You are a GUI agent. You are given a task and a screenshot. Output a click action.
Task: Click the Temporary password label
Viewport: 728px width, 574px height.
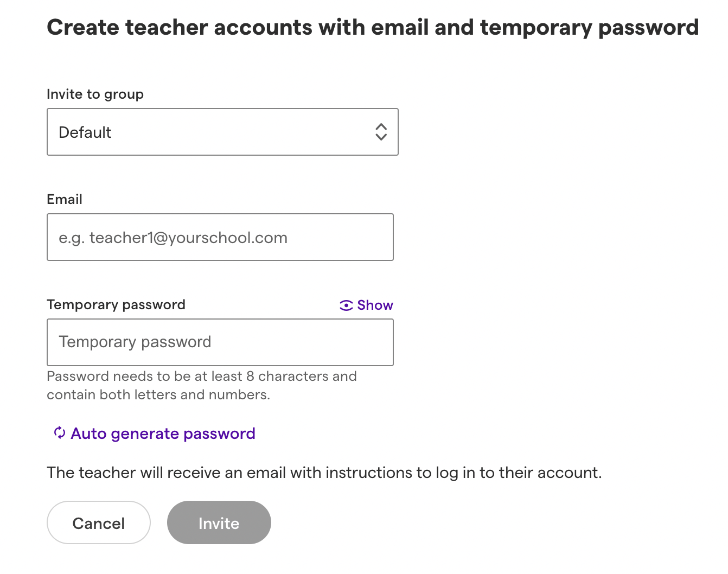click(116, 304)
